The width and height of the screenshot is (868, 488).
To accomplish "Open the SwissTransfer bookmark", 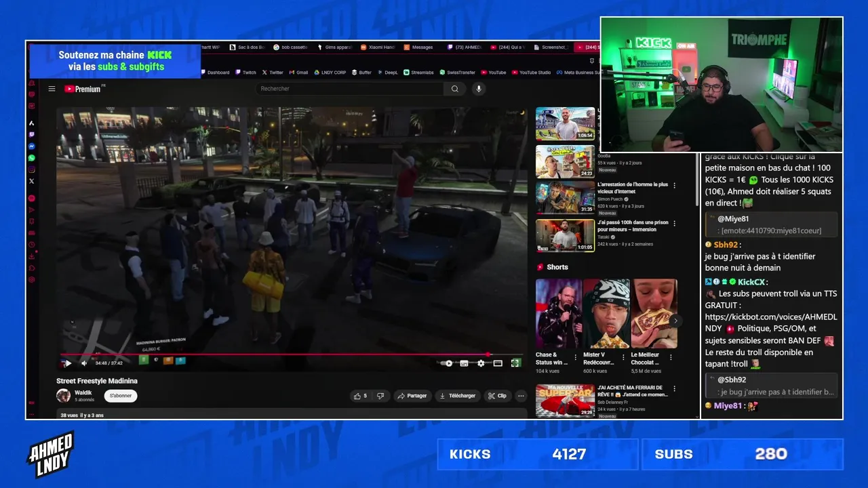I will click(x=458, y=73).
